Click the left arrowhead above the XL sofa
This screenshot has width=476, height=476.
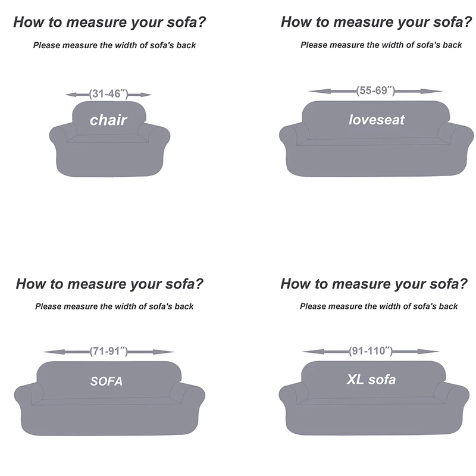[x=306, y=352]
